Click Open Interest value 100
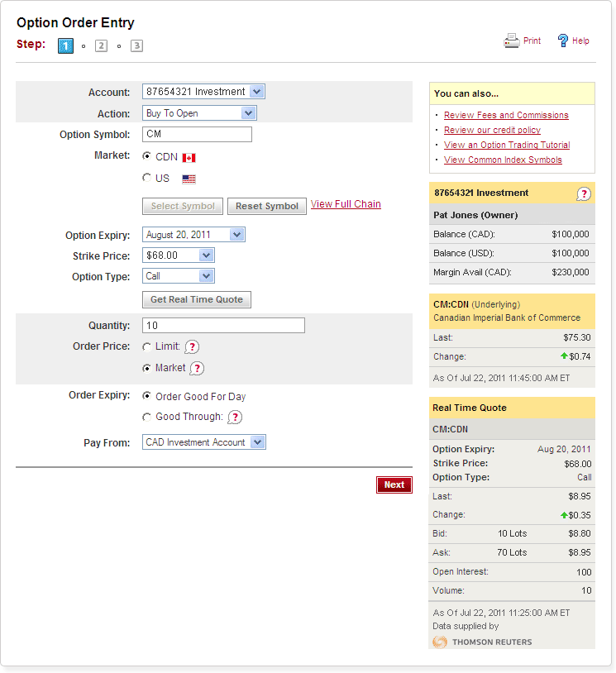 pyautogui.click(x=584, y=572)
